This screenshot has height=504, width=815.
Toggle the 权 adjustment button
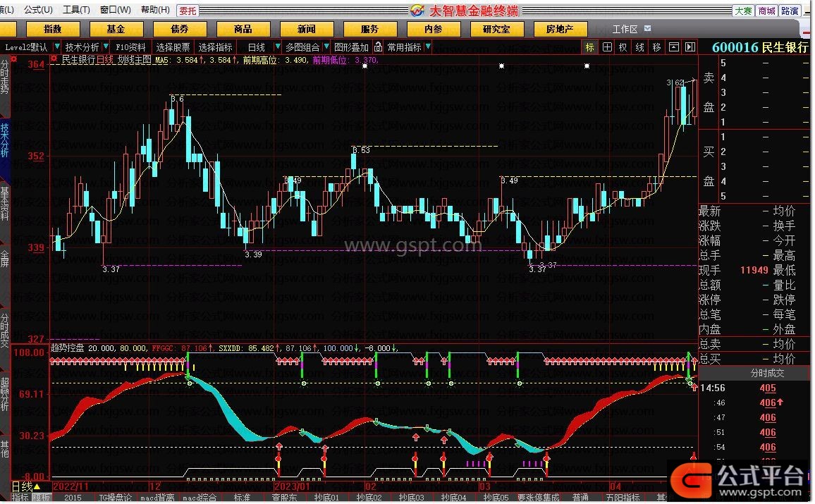[x=623, y=47]
